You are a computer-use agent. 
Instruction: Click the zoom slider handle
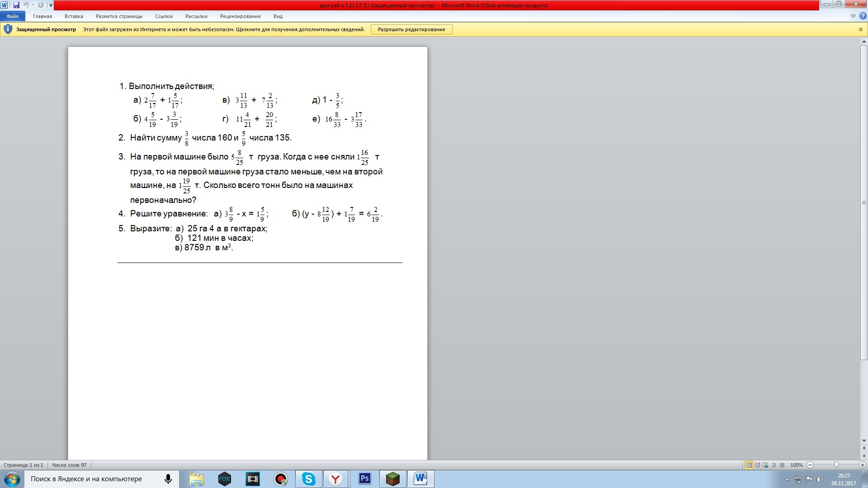click(836, 465)
